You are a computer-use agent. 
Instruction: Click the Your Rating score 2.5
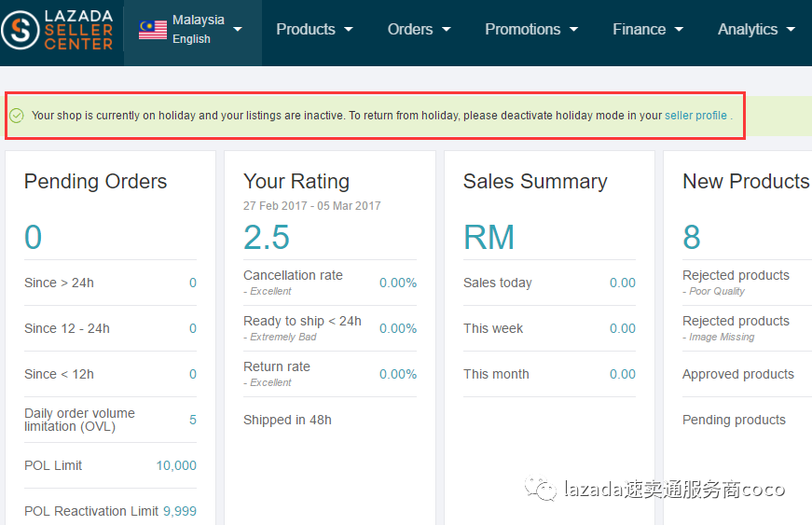pyautogui.click(x=267, y=237)
